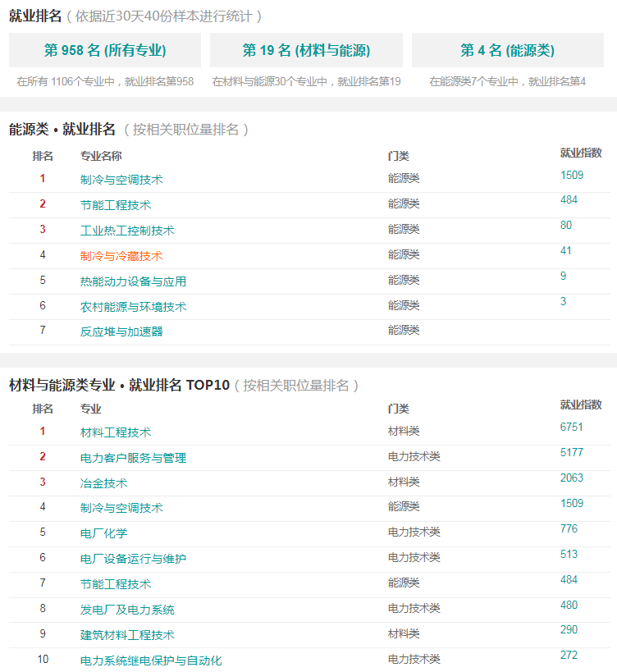Click employment index value 5177

point(572,452)
